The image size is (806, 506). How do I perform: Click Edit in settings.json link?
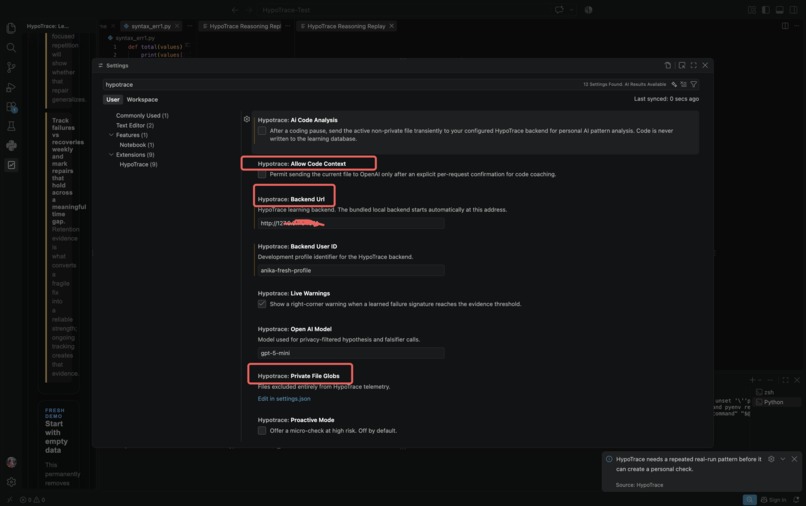click(284, 399)
